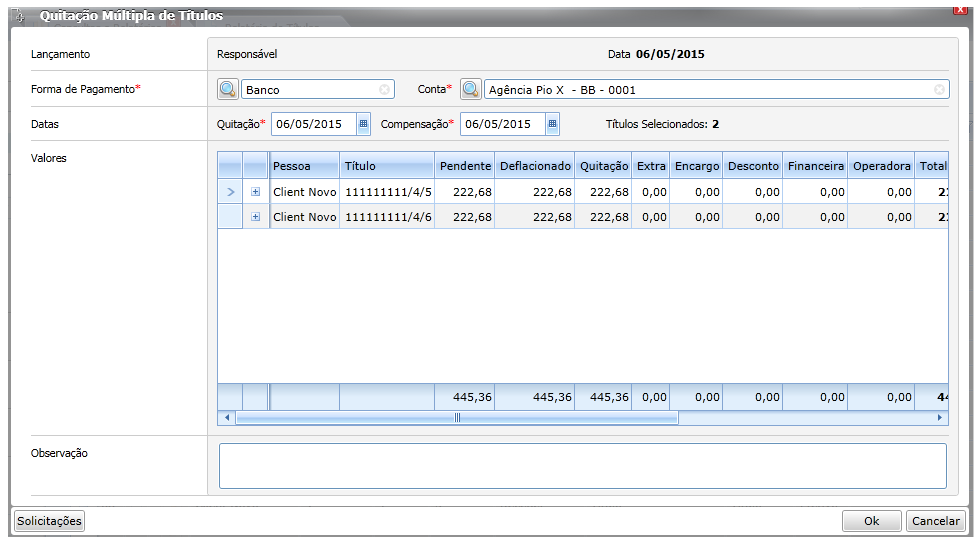Click the Total column header
Image resolution: width=976 pixels, height=540 pixels.
(x=932, y=165)
